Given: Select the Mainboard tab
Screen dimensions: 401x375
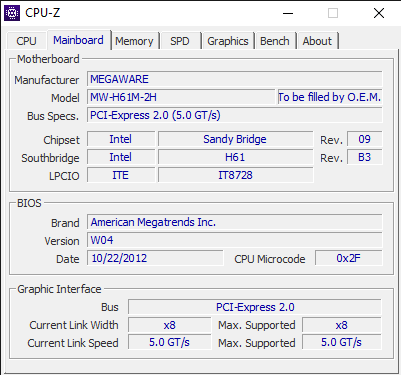Looking at the screenshot, I should [79, 40].
